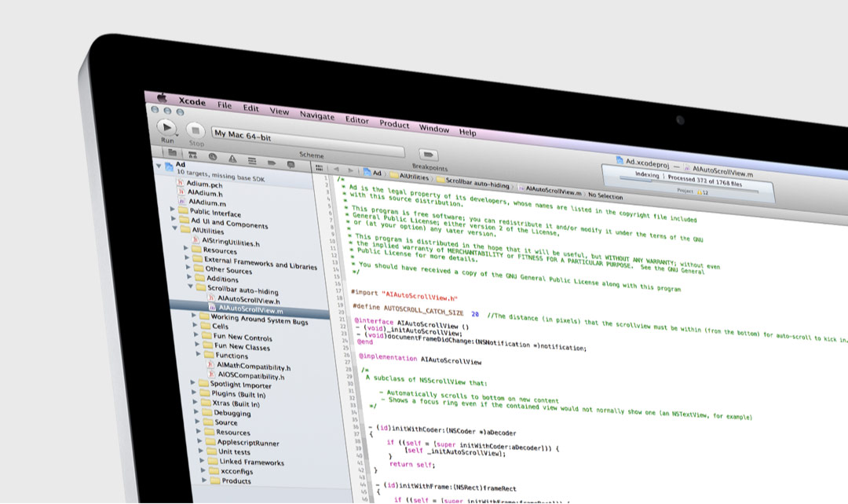Open the Search navigator magnifier icon
This screenshot has width=848, height=504.
pyautogui.click(x=212, y=157)
